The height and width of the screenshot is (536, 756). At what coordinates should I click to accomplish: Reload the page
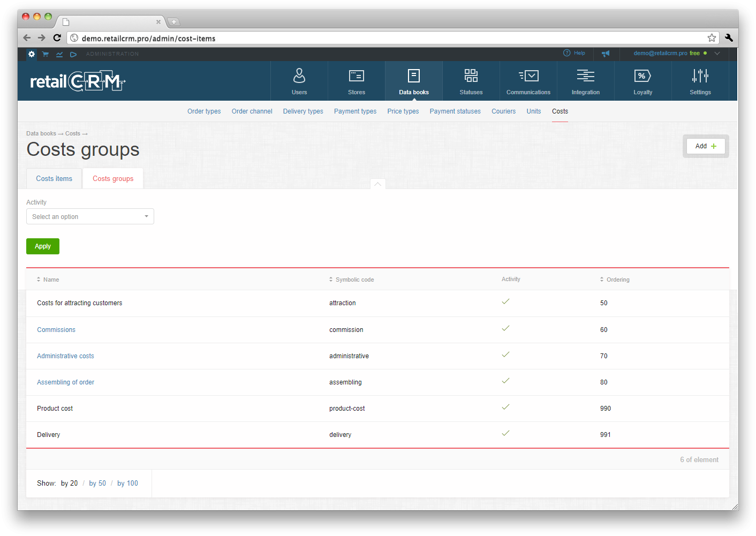click(57, 38)
